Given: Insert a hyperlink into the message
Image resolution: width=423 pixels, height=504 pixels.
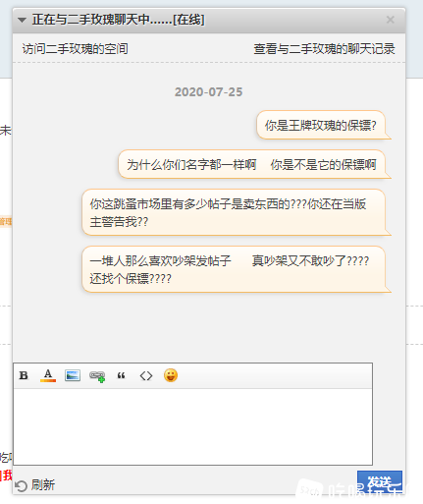Looking at the screenshot, I should 97,376.
